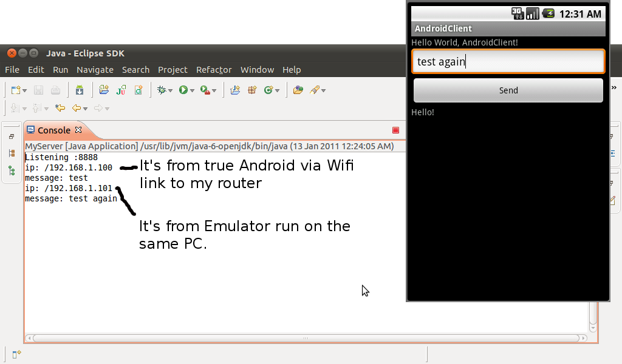622x364 pixels.
Task: Toggle the Pin Console icon
Action: click(x=11, y=136)
